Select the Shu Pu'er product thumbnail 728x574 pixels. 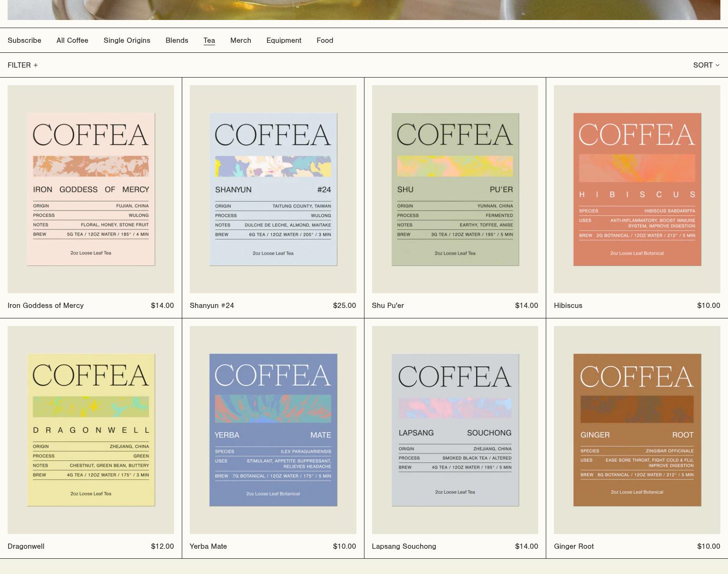455,189
